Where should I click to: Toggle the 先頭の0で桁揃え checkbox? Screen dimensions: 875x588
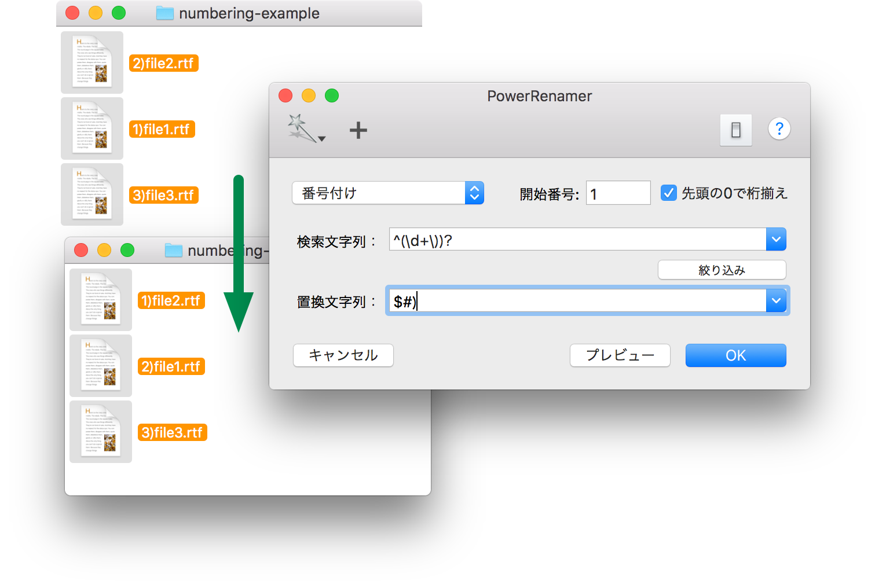[669, 193]
